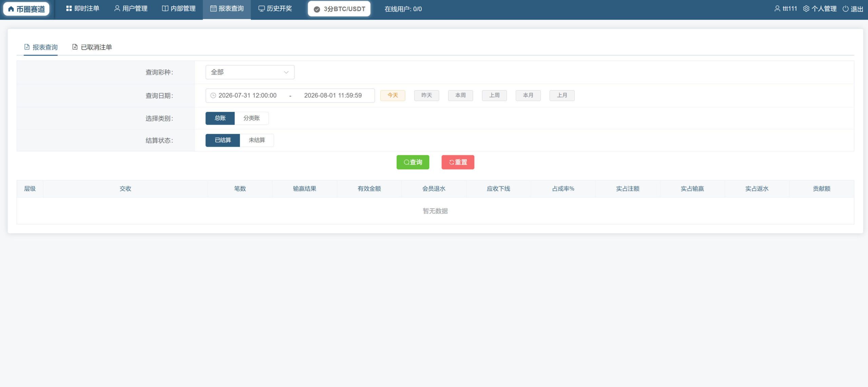Set date range to 昨天
The height and width of the screenshot is (387, 868).
pyautogui.click(x=427, y=96)
